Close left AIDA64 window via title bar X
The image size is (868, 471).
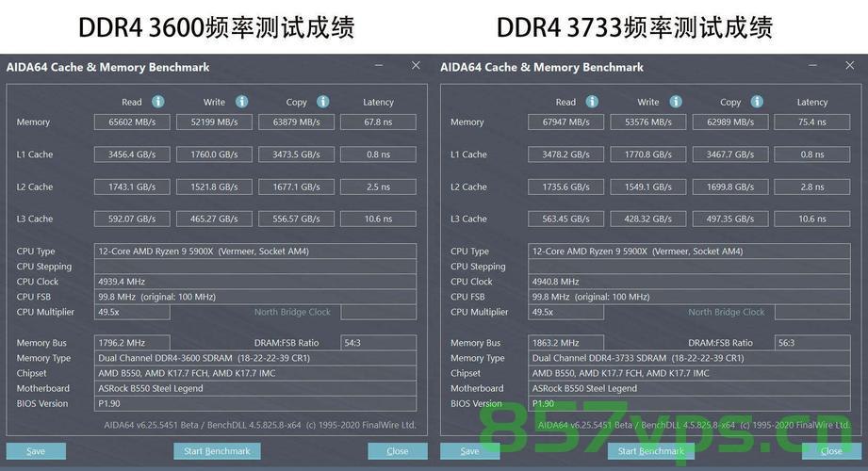416,65
